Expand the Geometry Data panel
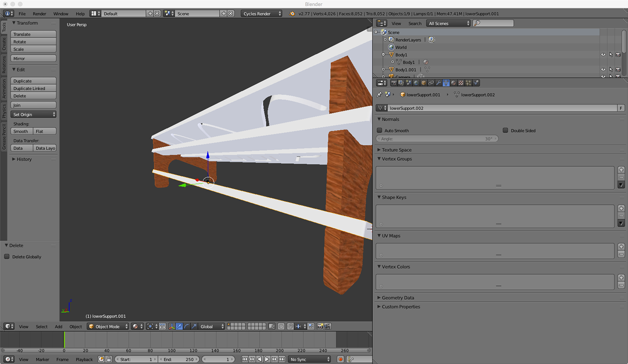The height and width of the screenshot is (364, 628). tap(398, 298)
